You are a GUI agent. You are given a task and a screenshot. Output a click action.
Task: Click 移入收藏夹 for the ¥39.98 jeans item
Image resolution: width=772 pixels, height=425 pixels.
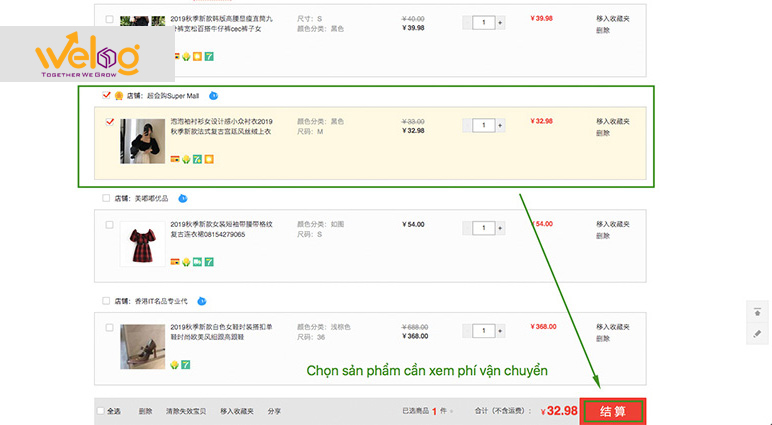coord(613,19)
